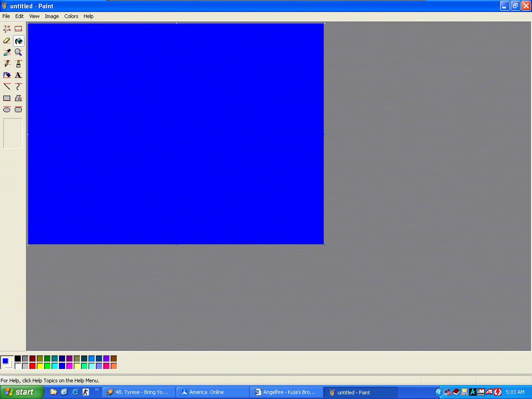Expand the Quick Launch overflow chevron
This screenshot has height=399, width=532.
tap(97, 390)
